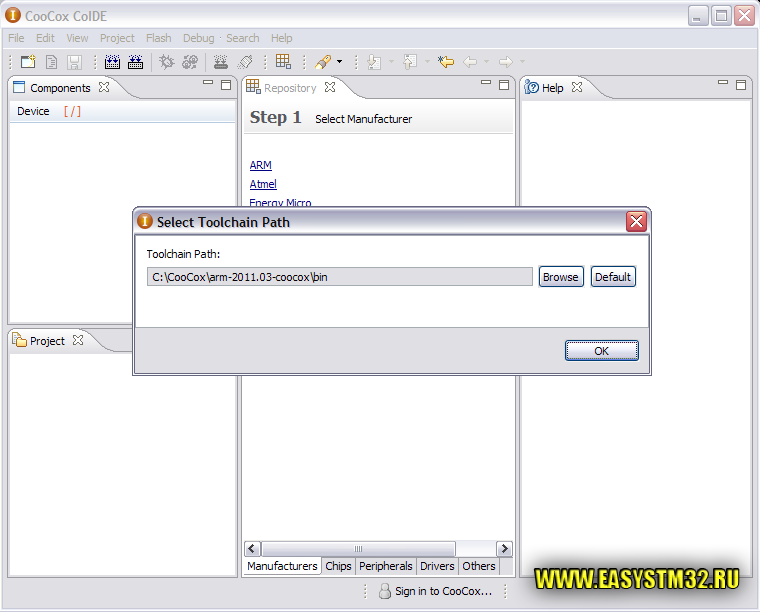Open the Repository grid toolbar icon
Viewport: 760px width, 612px height.
click(x=283, y=61)
